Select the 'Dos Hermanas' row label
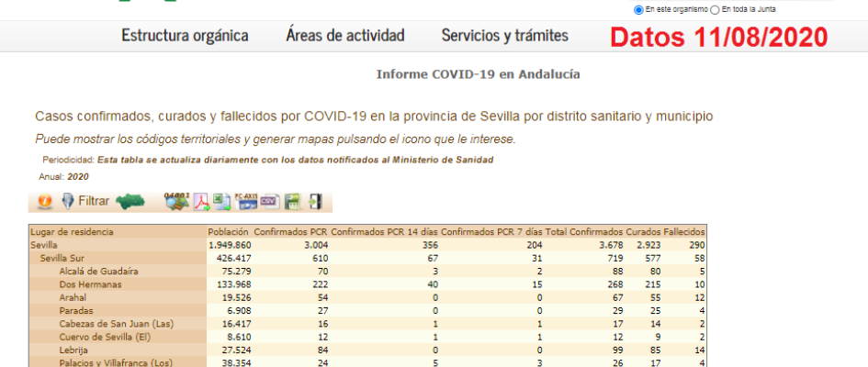Viewport: 868px width, 367px height. tap(90, 284)
